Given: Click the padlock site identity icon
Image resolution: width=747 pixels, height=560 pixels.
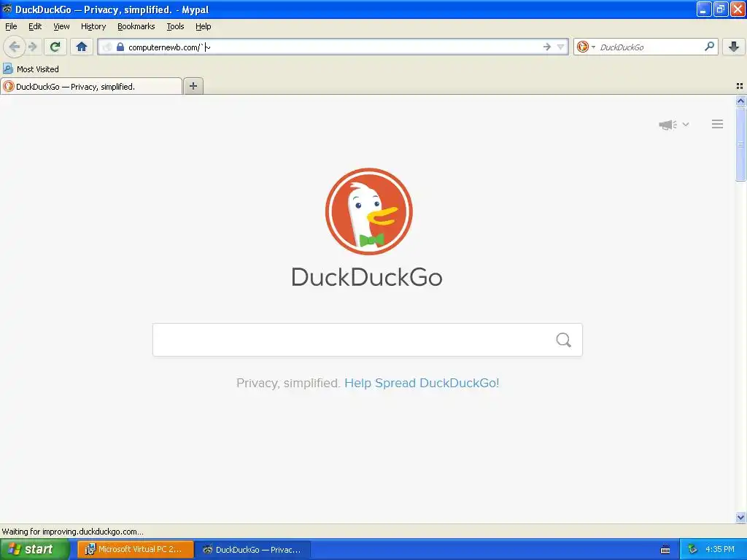Looking at the screenshot, I should click(120, 47).
